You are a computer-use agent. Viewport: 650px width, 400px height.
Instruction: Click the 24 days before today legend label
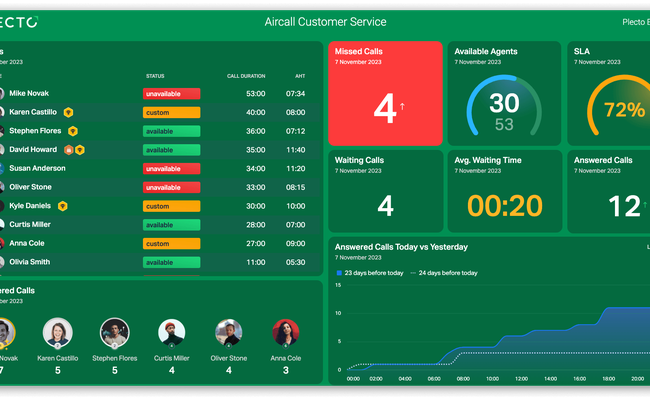[448, 273]
